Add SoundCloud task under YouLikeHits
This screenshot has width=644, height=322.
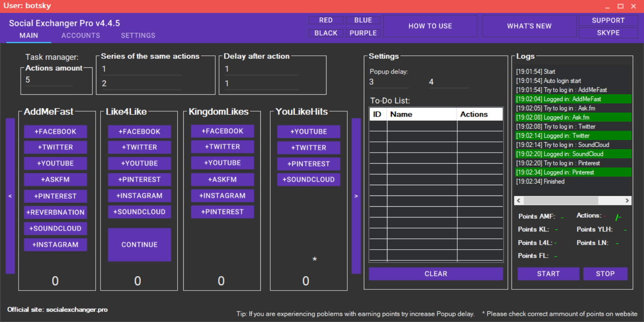tap(309, 180)
